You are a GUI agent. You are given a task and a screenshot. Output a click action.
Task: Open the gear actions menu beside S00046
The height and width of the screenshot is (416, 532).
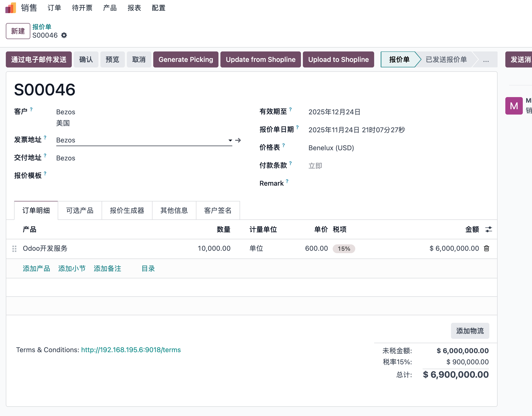[x=64, y=35]
